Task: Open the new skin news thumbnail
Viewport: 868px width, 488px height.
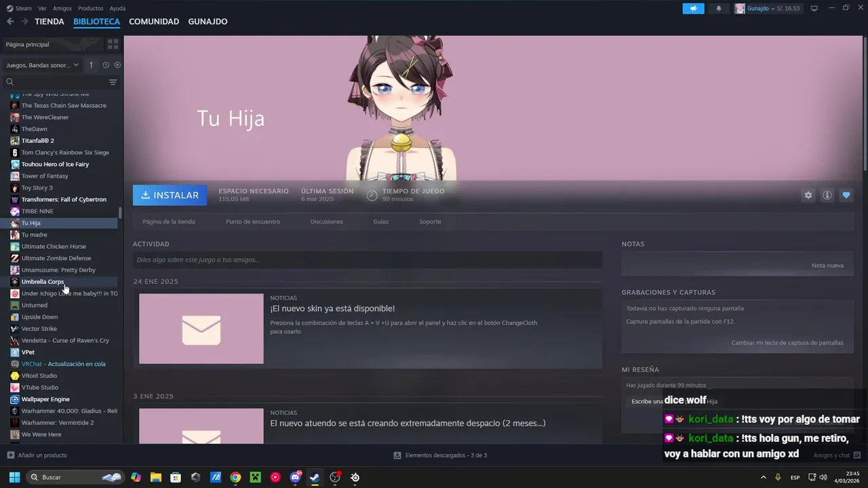Action: [201, 329]
